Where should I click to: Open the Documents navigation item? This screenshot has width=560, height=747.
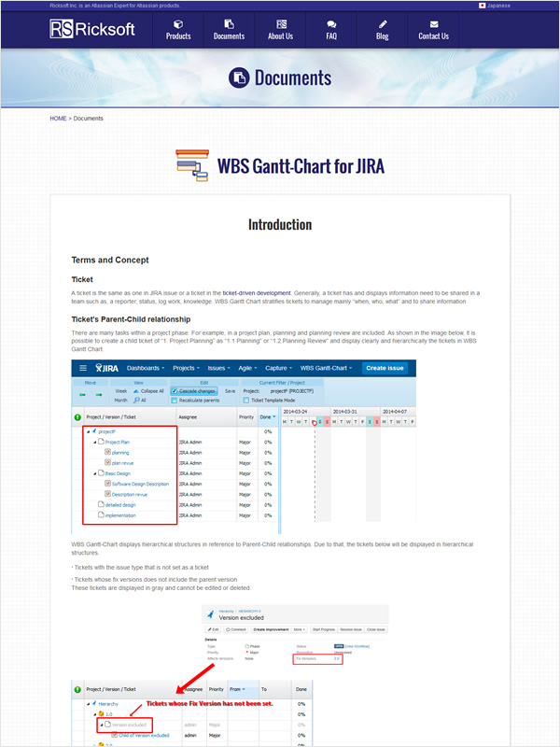coord(229,30)
